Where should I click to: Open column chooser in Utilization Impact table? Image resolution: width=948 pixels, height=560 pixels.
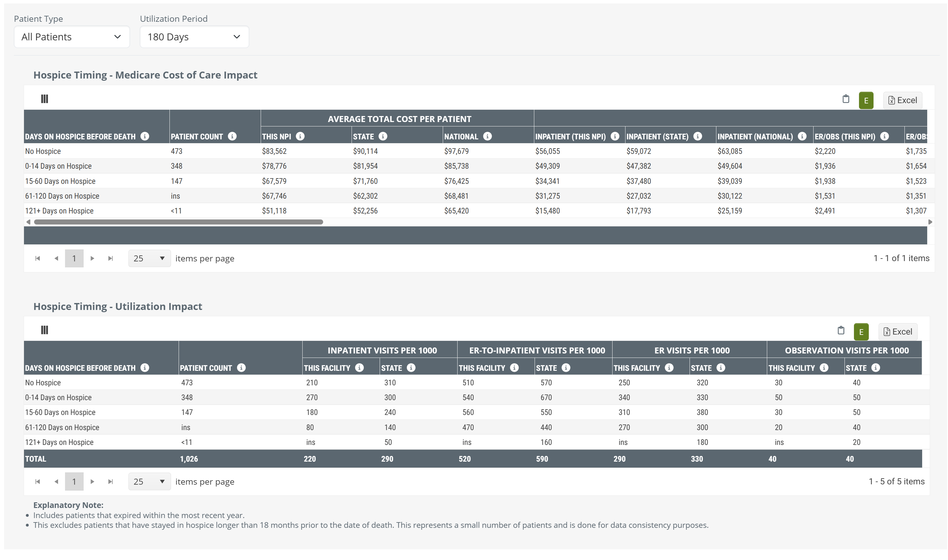click(x=44, y=330)
